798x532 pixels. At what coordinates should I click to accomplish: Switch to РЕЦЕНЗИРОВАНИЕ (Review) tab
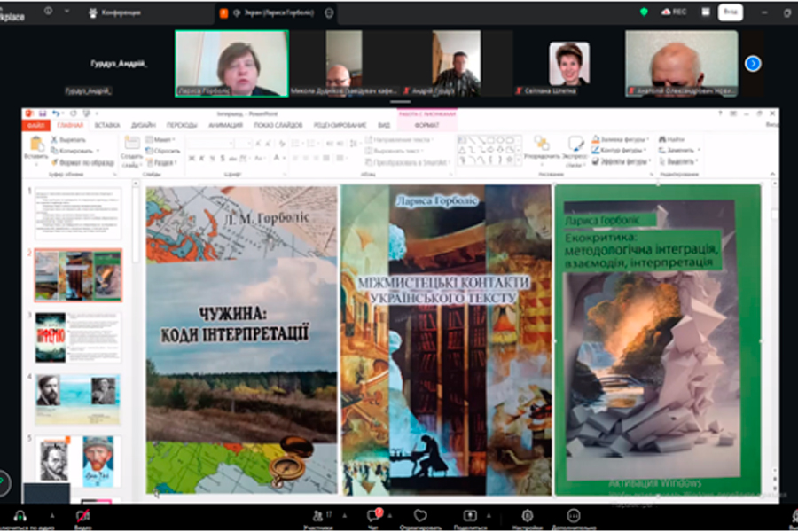[x=340, y=125]
